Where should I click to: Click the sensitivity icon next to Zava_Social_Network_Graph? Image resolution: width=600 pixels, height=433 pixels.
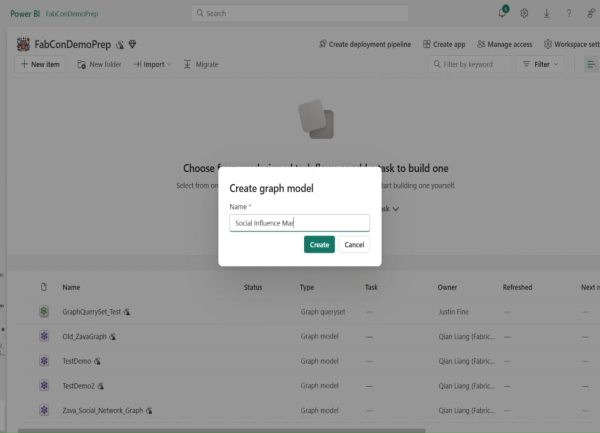[x=149, y=411]
